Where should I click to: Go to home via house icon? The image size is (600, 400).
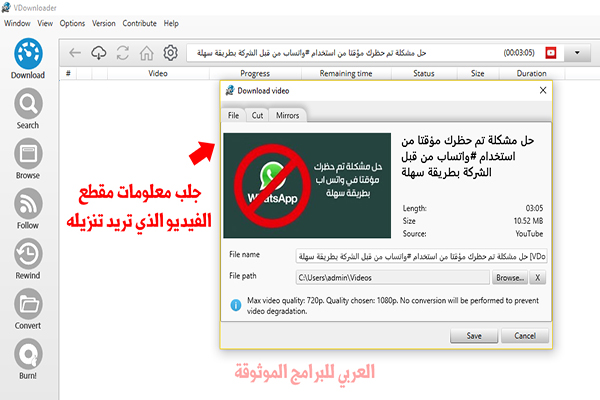[146, 53]
